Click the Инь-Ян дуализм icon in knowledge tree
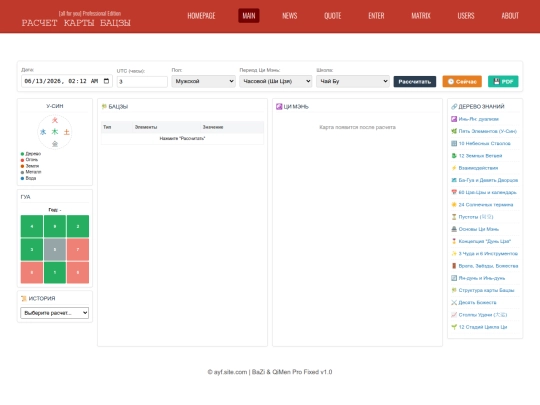This screenshot has height=405, width=540. [454, 119]
